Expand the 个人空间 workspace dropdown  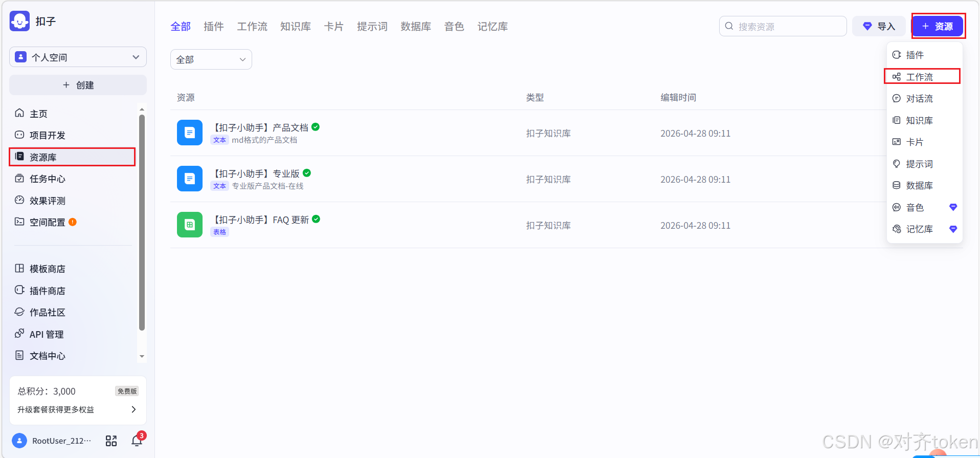[78, 57]
